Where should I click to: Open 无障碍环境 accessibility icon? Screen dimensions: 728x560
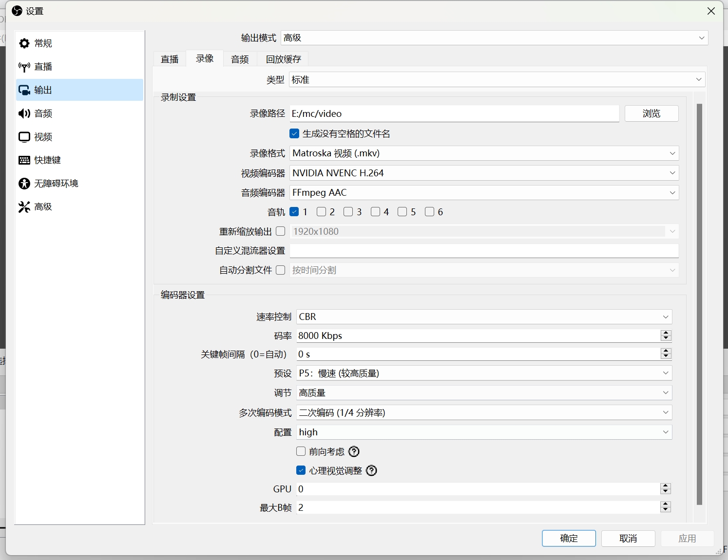tap(24, 184)
